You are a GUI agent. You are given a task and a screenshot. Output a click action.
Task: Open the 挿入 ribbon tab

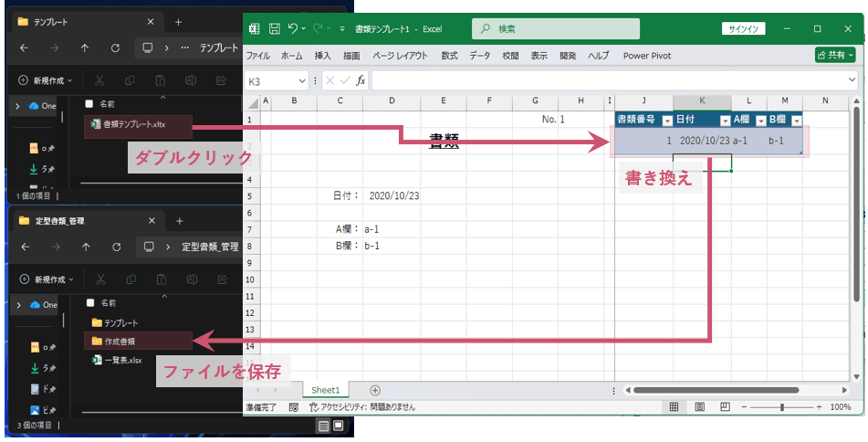(x=323, y=56)
